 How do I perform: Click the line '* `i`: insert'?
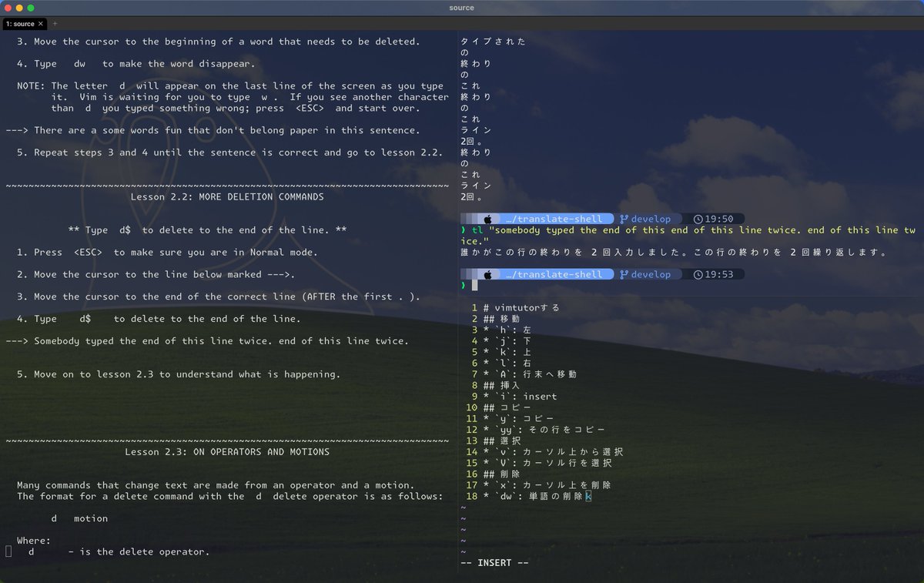[520, 397]
